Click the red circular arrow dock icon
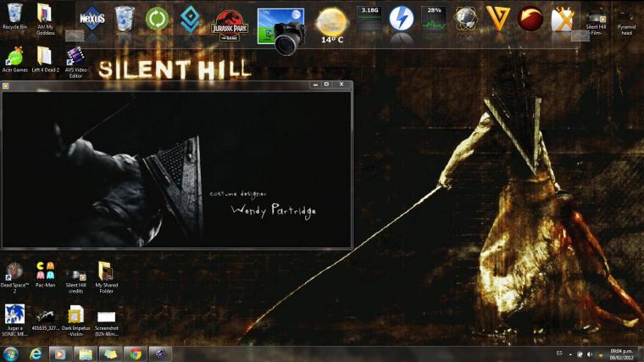This screenshot has width=644, height=362. (x=530, y=19)
